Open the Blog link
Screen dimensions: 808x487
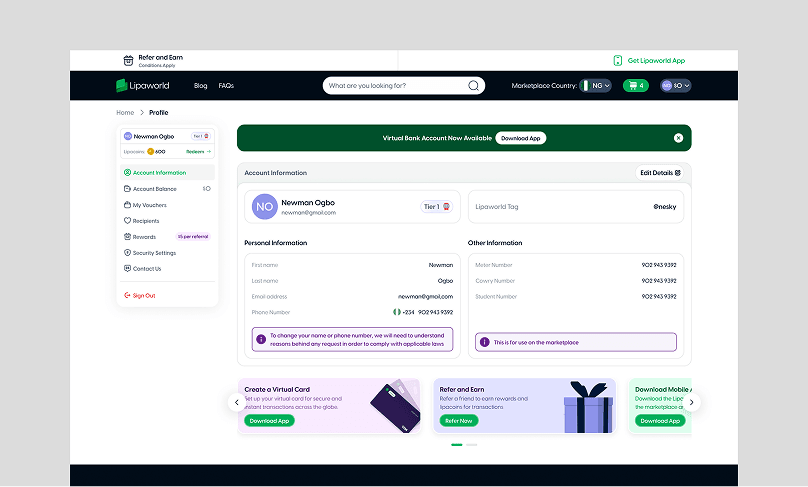(200, 86)
